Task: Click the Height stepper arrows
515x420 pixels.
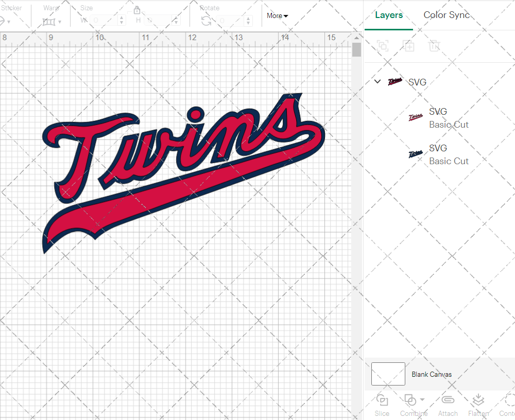Action: coord(176,21)
